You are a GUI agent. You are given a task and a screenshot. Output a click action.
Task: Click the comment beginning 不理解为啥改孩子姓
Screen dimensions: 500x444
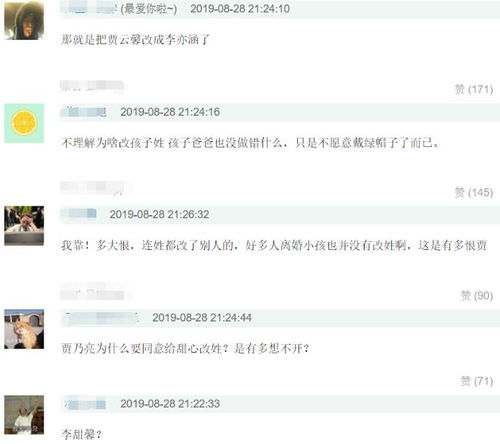tap(250, 143)
